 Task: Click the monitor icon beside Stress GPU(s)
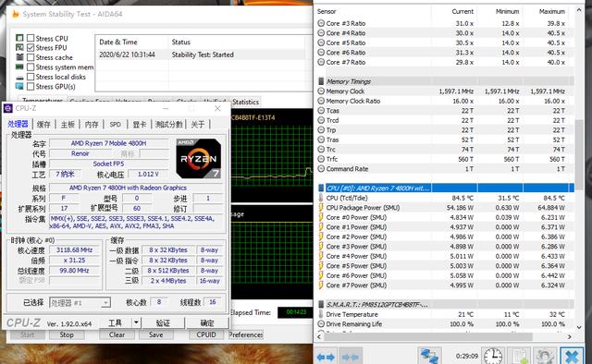pyautogui.click(x=19, y=86)
